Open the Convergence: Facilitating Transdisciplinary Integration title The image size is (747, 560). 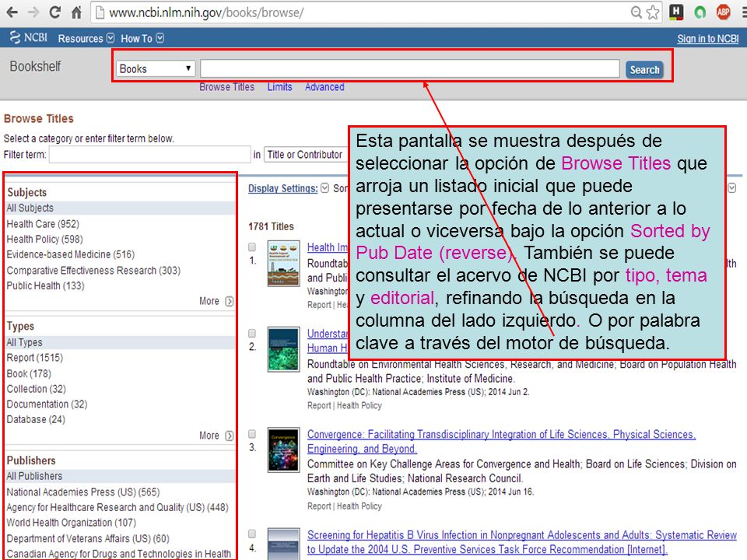[501, 442]
